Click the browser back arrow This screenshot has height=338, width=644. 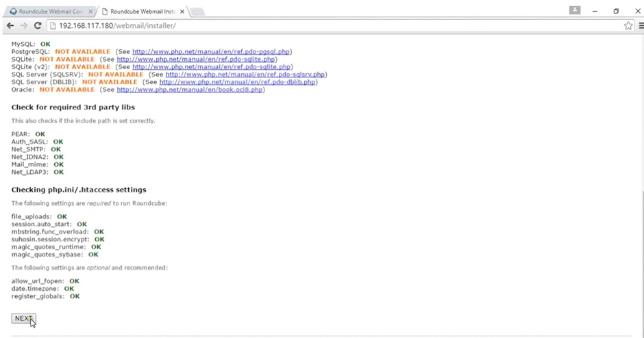coord(10,25)
